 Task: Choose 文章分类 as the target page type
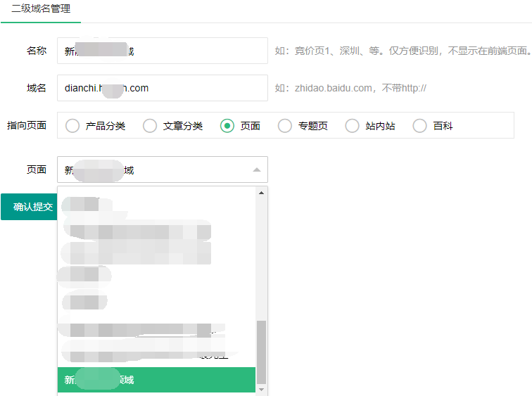(x=150, y=126)
